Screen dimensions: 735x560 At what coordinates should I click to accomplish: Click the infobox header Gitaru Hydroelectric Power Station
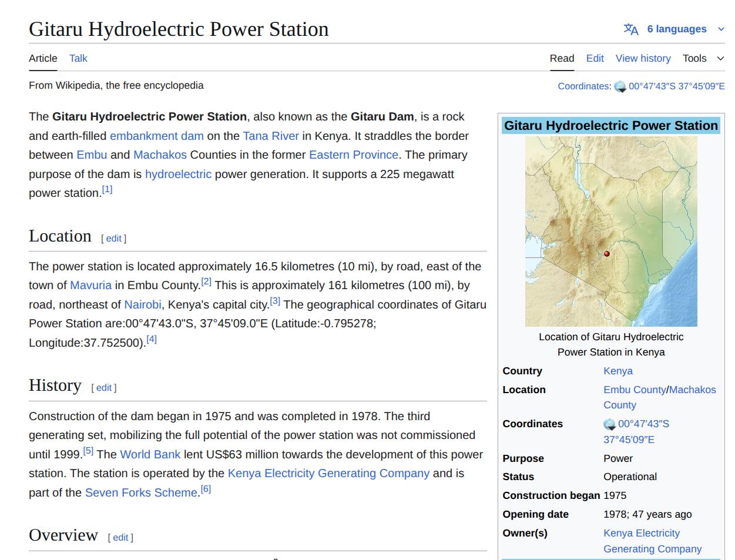pos(611,125)
